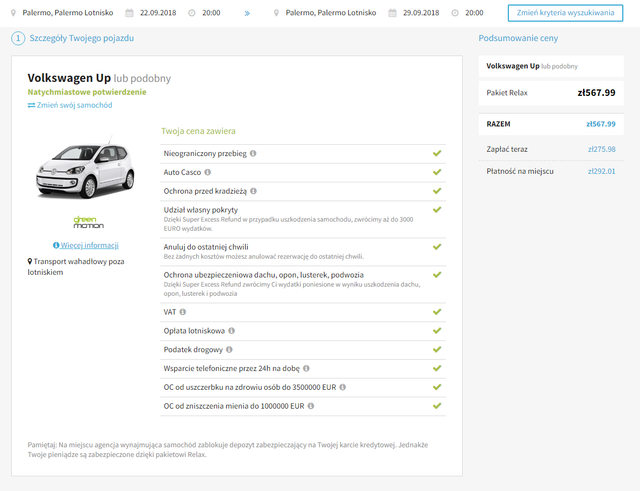The height and width of the screenshot is (491, 640).
Task: Click pickup location pin icon in header
Action: [13, 13]
